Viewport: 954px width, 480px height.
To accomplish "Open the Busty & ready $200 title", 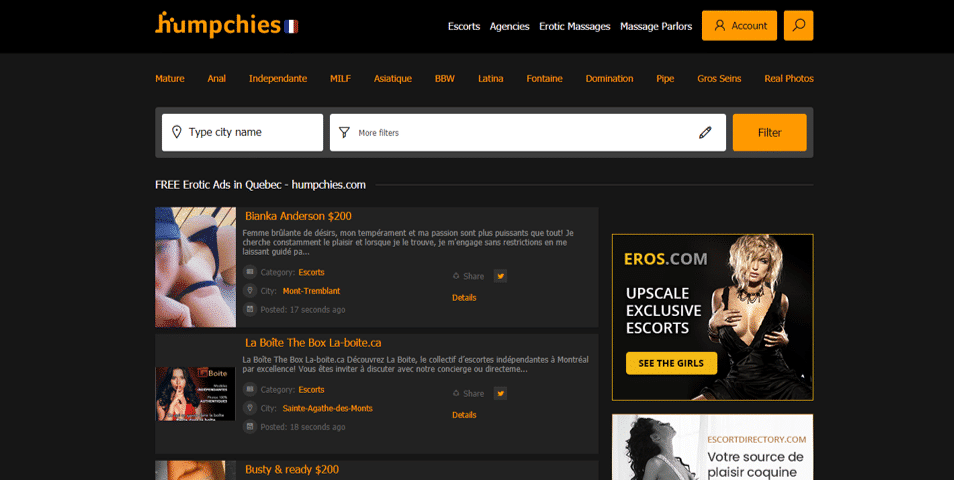I will click(292, 470).
